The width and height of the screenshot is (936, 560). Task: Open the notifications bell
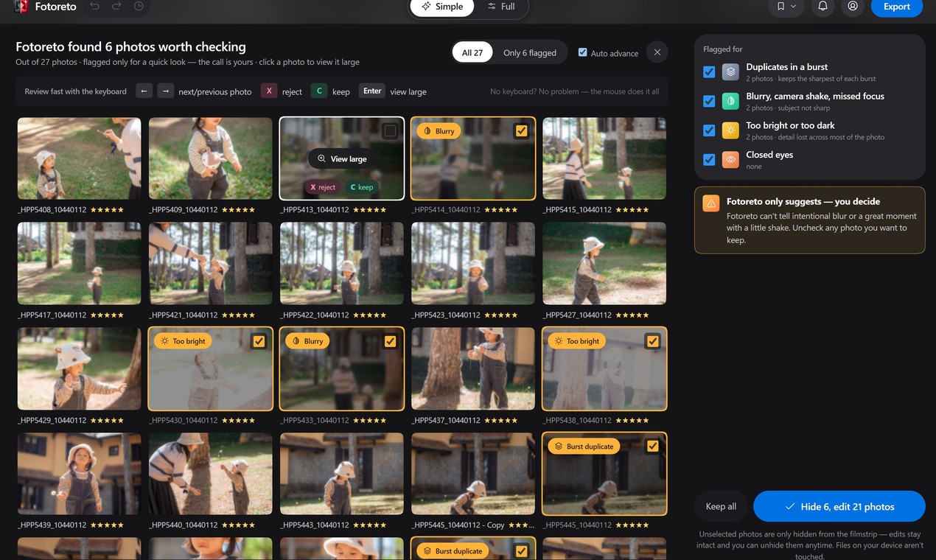(x=823, y=7)
